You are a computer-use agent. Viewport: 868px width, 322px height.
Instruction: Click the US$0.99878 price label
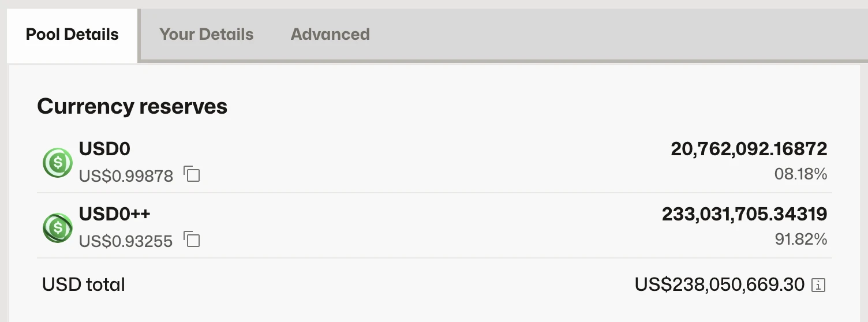click(126, 176)
